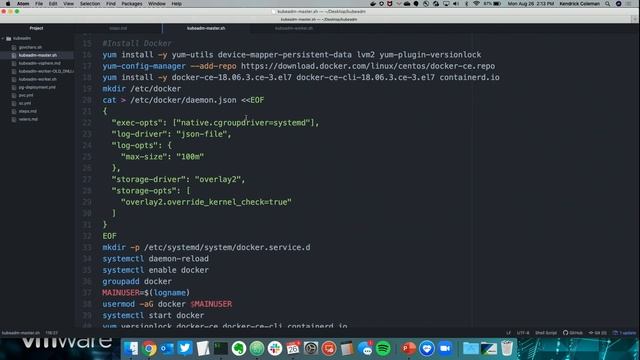The height and width of the screenshot is (360, 640).
Task: Open the Messages app with badge in dock
Action: click(x=365, y=349)
